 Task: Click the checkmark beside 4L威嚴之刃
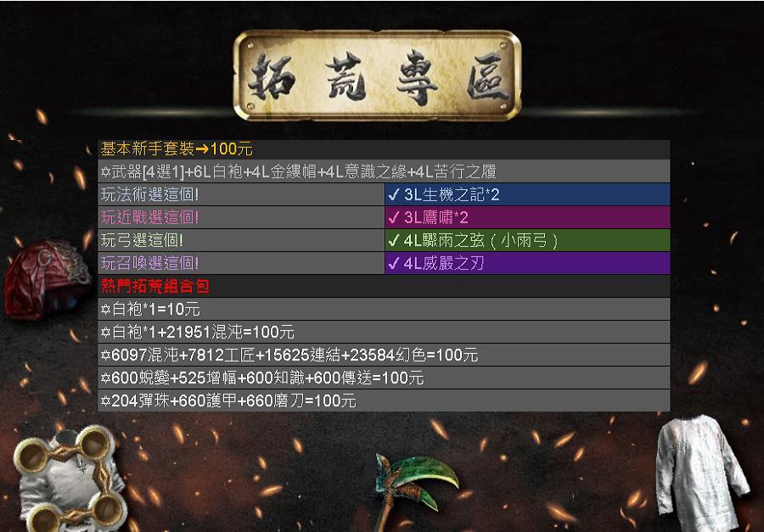pyautogui.click(x=394, y=263)
